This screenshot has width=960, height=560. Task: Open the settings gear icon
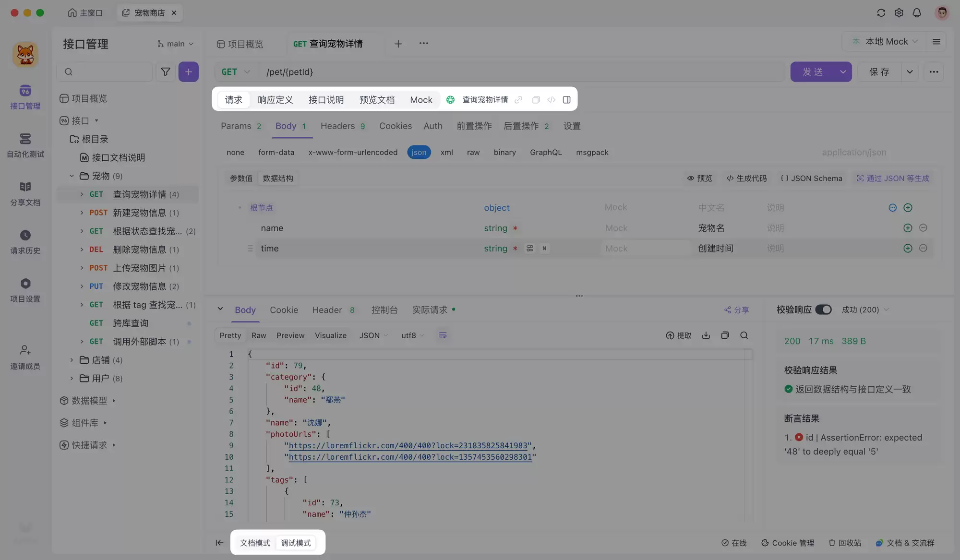click(899, 13)
